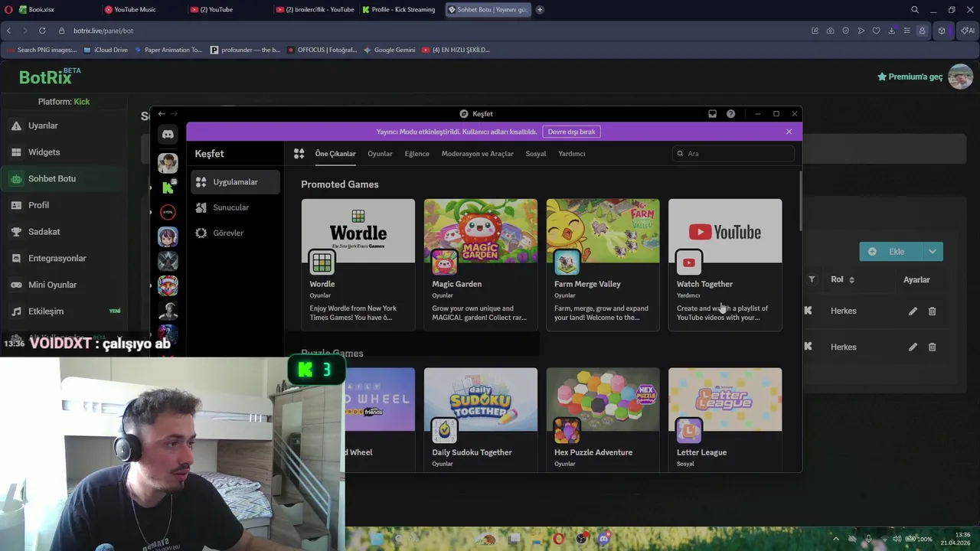
Task: Dismiss the purple streamer mode banner
Action: coord(789,132)
